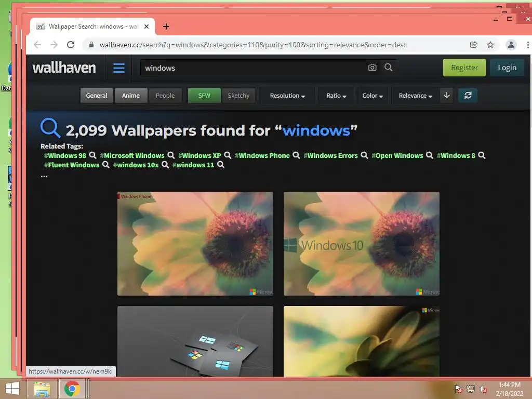
Task: Search the Microsoft Windows tag via magnifier
Action: [x=171, y=155]
